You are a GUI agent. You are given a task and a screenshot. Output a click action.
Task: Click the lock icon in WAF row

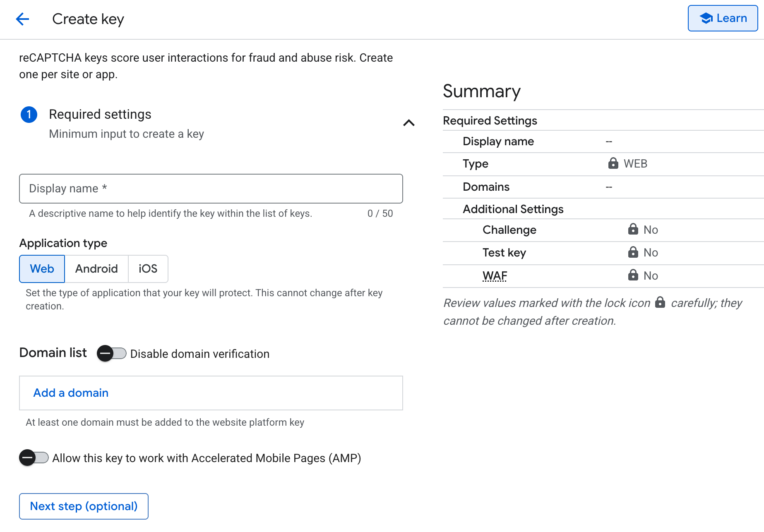click(x=633, y=275)
